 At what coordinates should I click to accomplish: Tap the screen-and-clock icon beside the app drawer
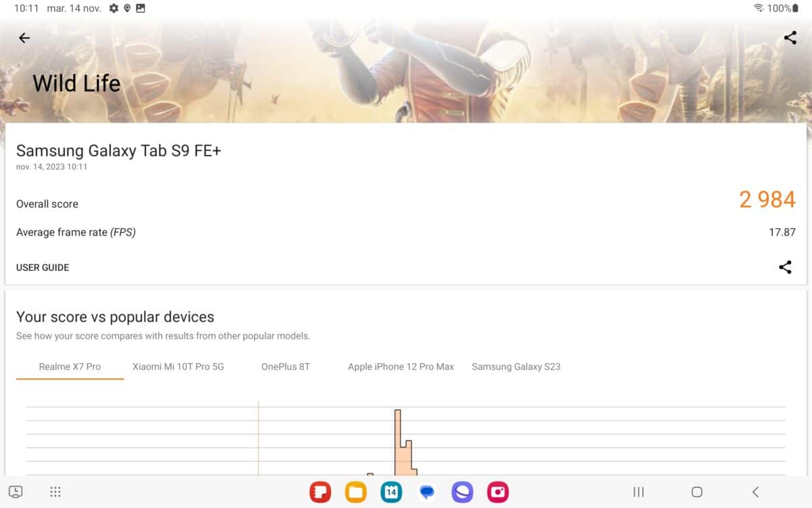(x=16, y=492)
